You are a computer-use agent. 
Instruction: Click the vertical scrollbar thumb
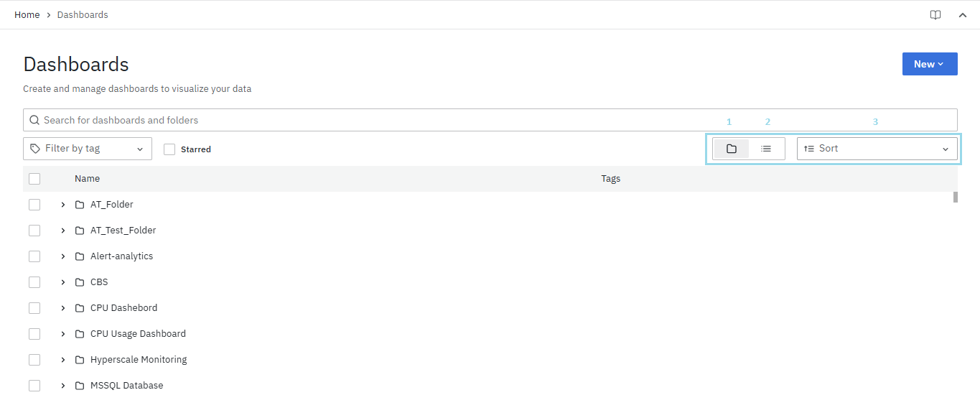[956, 198]
